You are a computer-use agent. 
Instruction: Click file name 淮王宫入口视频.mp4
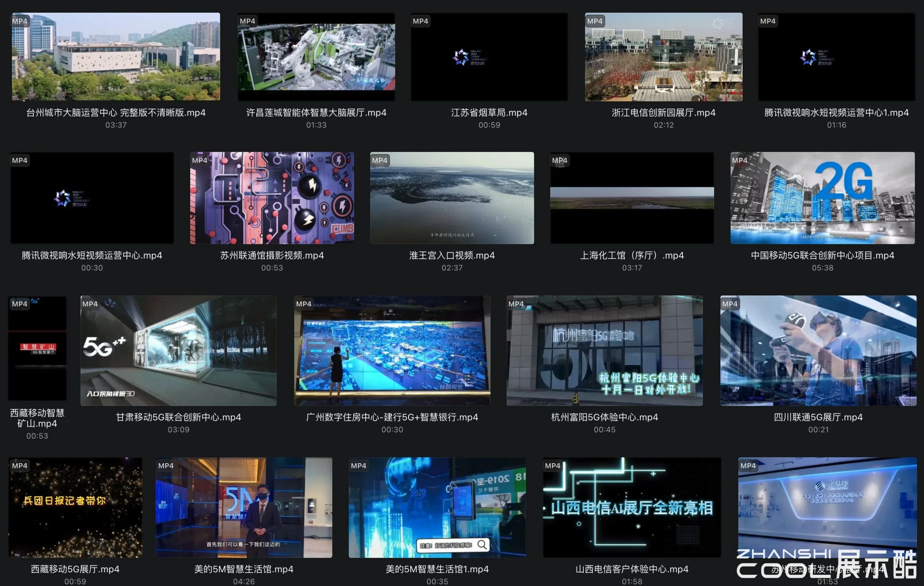coord(452,255)
